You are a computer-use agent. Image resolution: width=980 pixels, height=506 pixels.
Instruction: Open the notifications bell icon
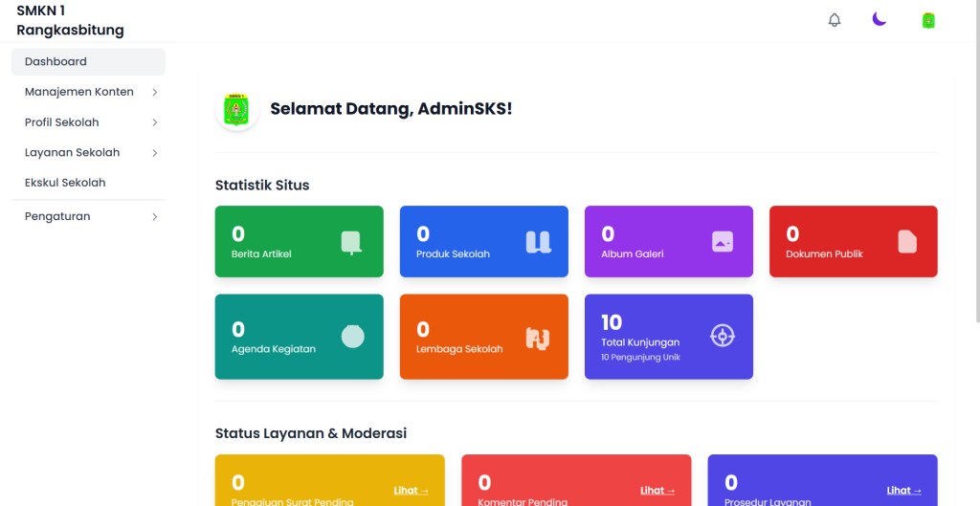(835, 20)
